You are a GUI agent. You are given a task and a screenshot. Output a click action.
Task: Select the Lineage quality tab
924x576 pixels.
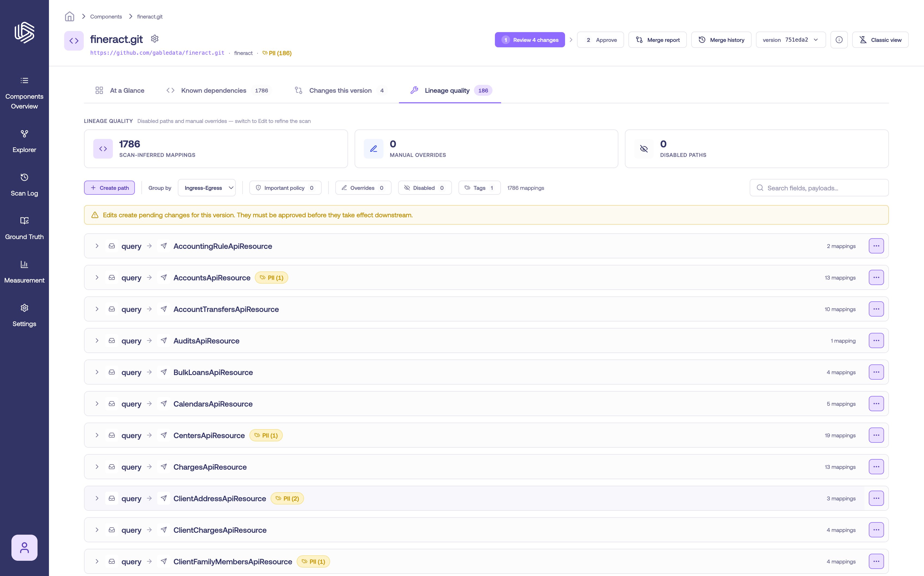click(450, 90)
